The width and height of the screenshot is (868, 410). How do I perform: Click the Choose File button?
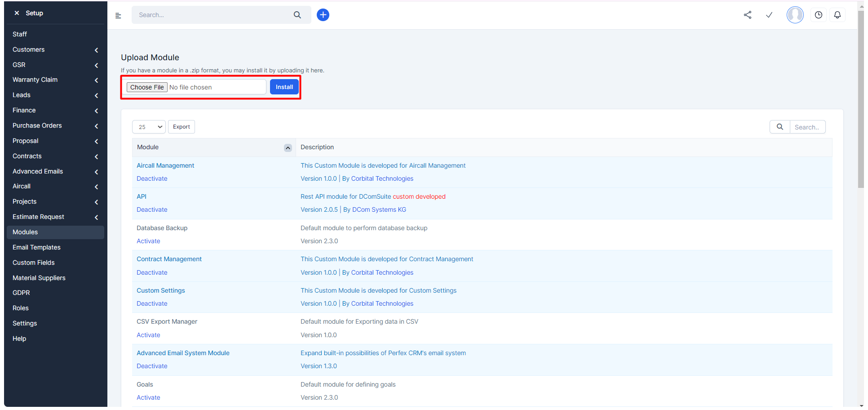(147, 87)
